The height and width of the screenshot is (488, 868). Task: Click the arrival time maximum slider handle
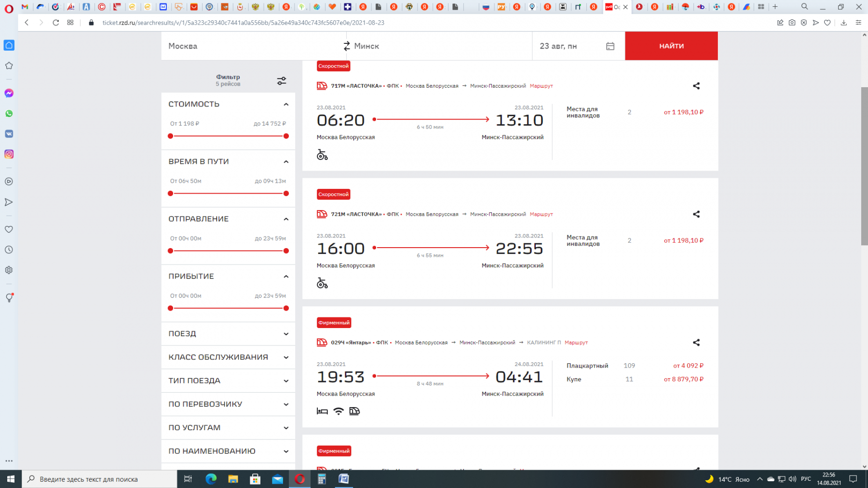pos(286,308)
